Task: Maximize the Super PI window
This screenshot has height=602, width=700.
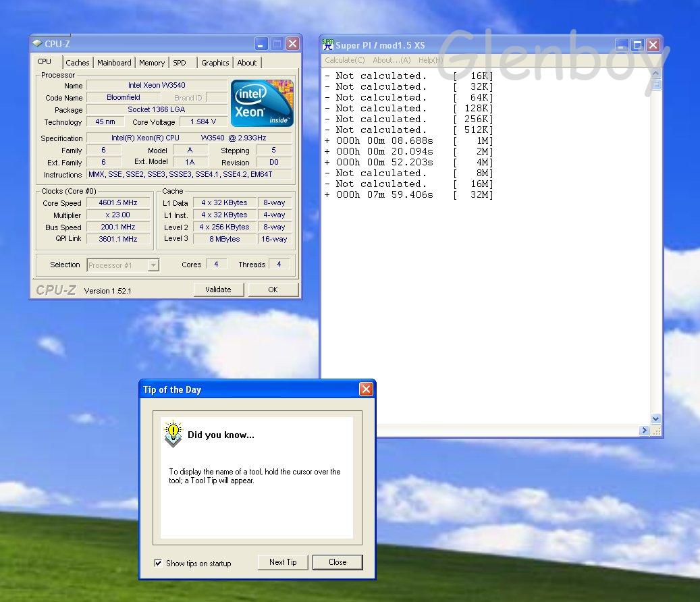Action: pyautogui.click(x=637, y=45)
